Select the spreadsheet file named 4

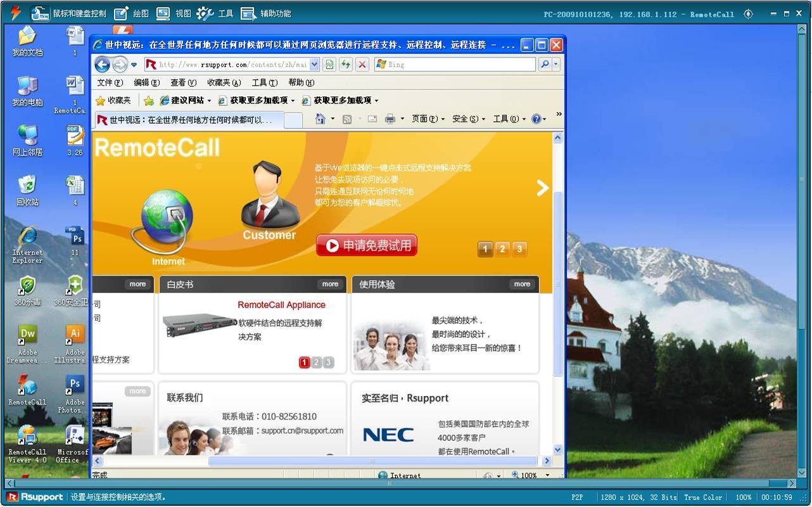[75, 190]
